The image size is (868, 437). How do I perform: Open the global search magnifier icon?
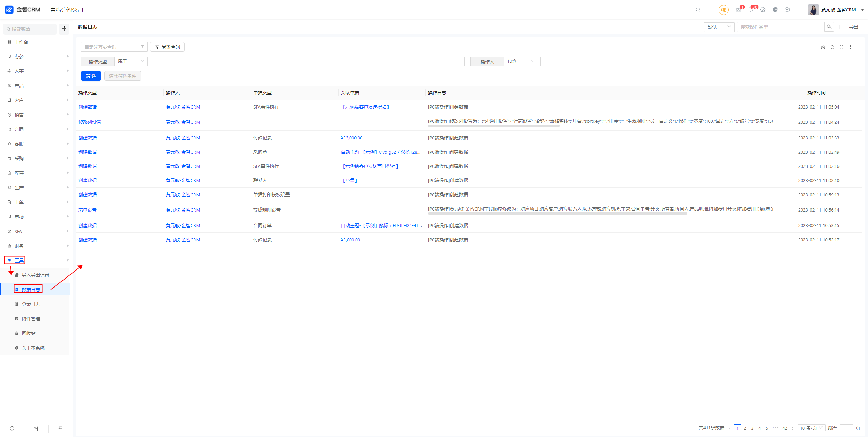pyautogui.click(x=698, y=10)
